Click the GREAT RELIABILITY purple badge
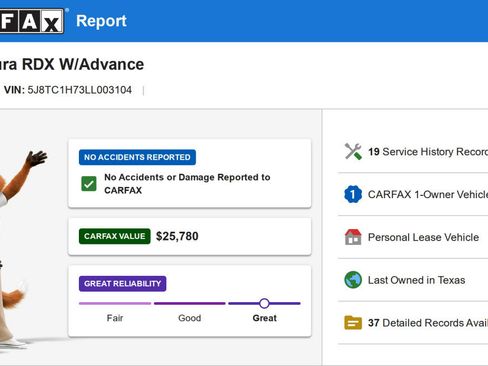Image resolution: width=488 pixels, height=366 pixels. tap(122, 284)
